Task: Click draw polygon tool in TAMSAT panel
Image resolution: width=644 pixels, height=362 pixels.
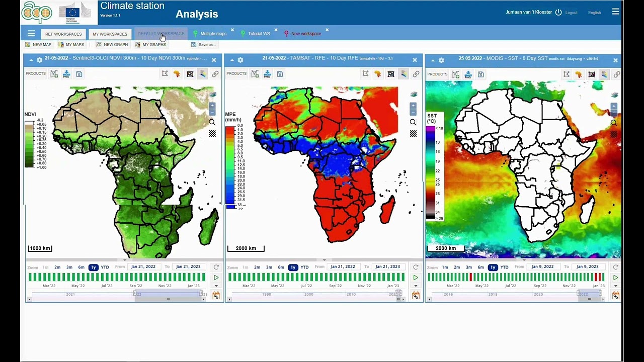Action: pos(365,74)
